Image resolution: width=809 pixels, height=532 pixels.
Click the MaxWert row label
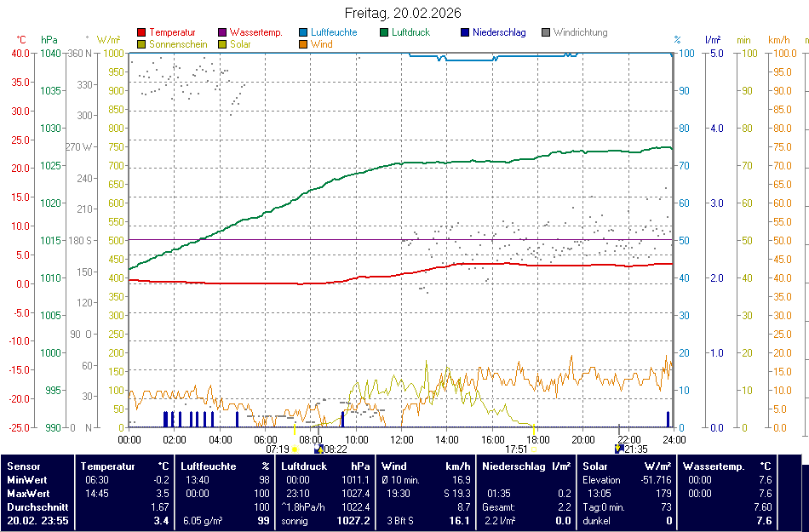tap(28, 494)
